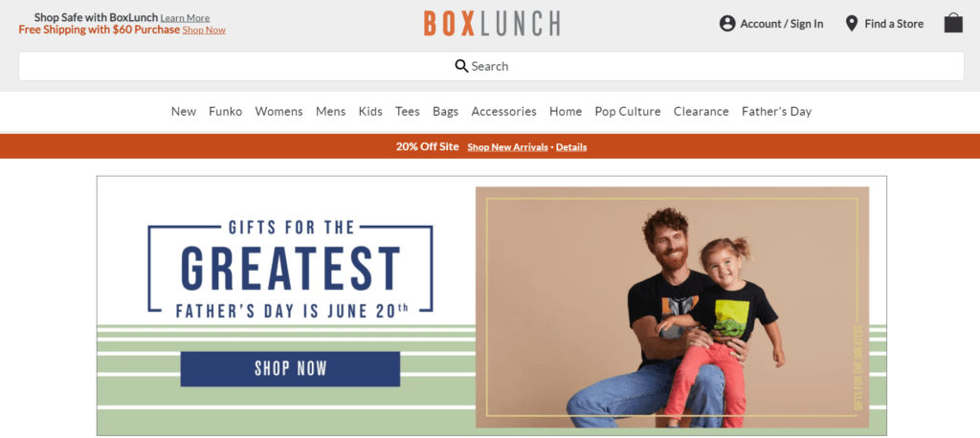Follow the Learn More link

coord(185,18)
